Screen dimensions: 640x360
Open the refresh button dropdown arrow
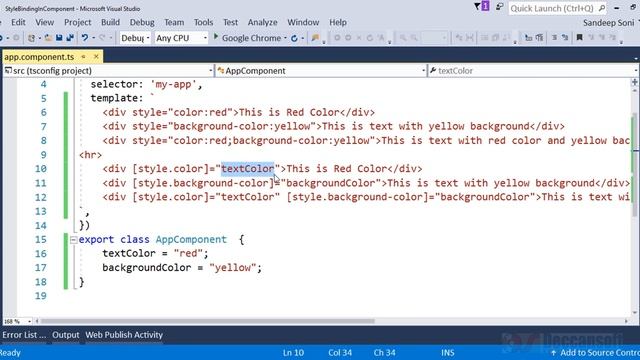pyautogui.click(x=302, y=38)
